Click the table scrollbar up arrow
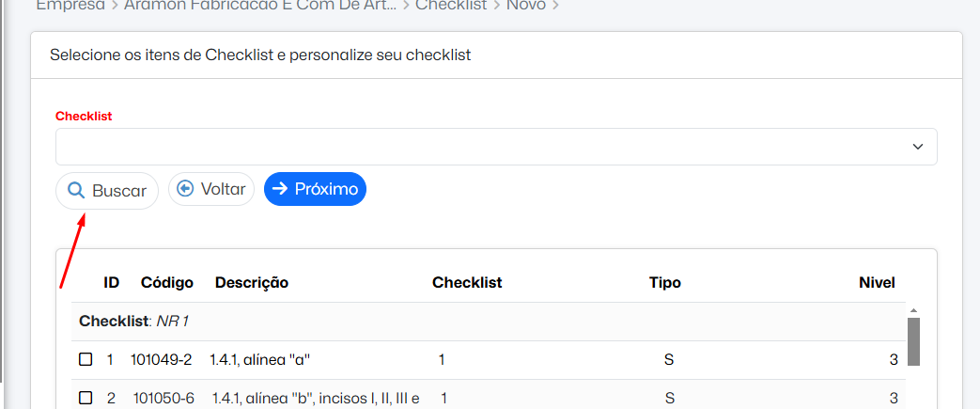Viewport: 980px width, 409px height. (912, 309)
